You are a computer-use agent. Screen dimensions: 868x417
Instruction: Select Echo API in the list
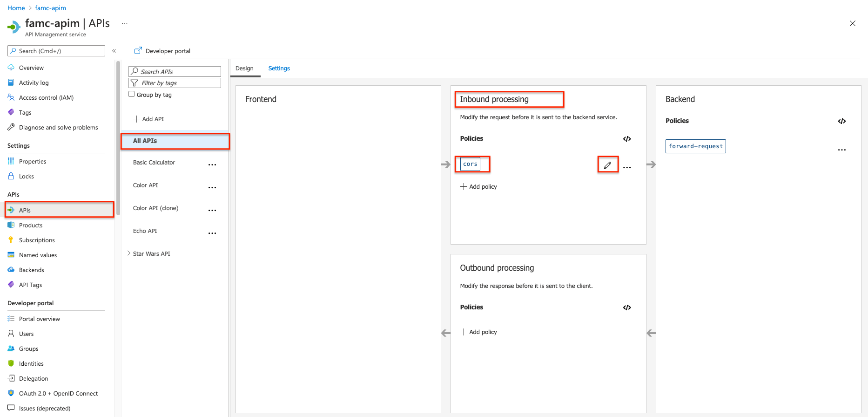pos(145,231)
